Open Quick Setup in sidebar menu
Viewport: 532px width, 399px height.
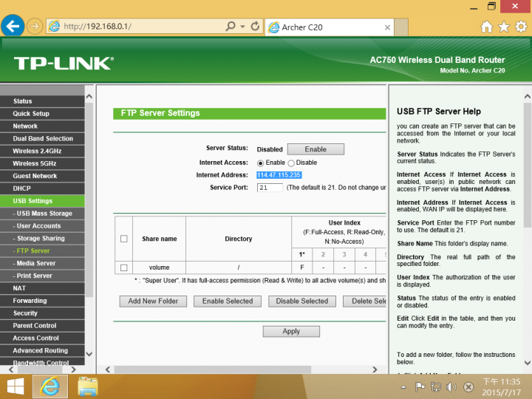(x=42, y=114)
